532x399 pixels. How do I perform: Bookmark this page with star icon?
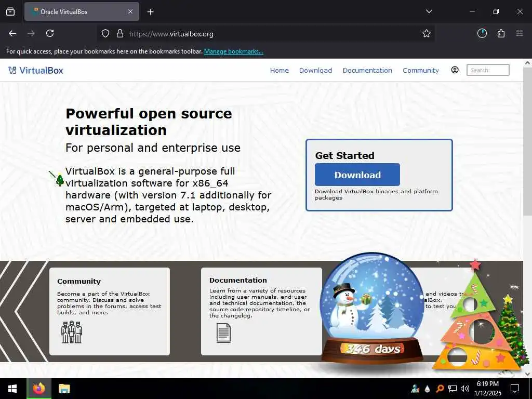point(427,33)
